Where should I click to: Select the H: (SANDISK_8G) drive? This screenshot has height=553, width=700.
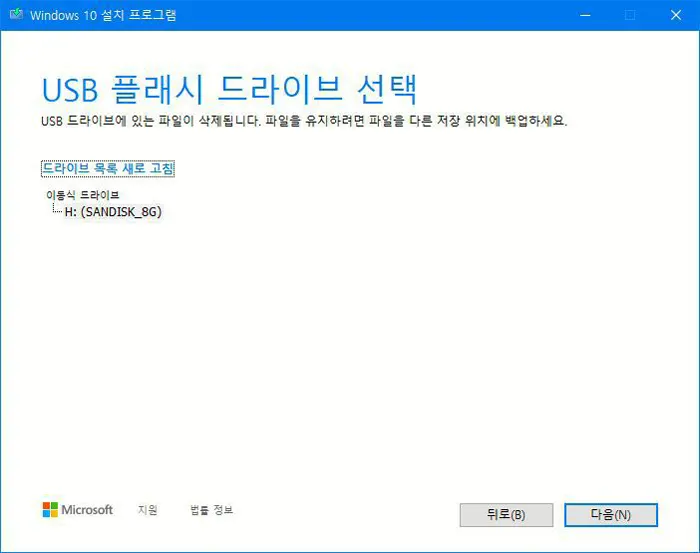(113, 212)
